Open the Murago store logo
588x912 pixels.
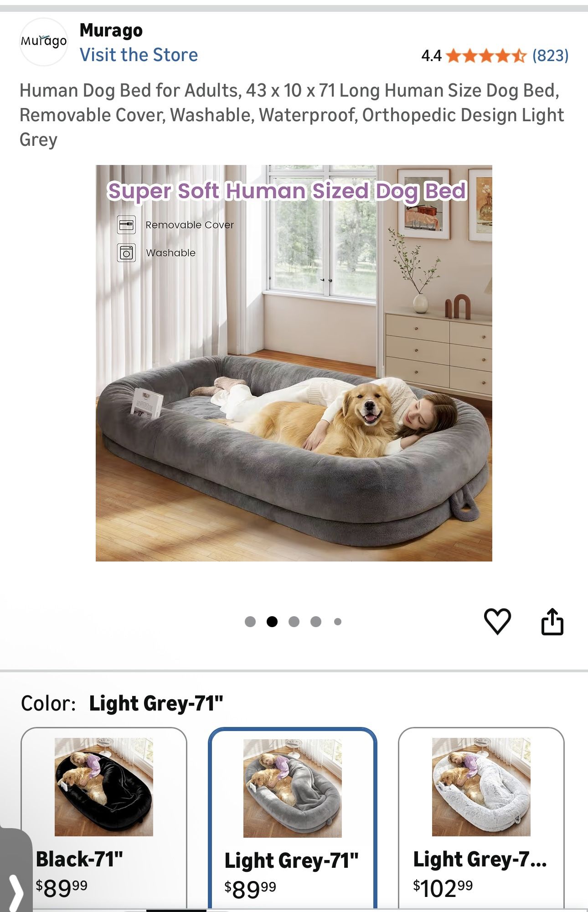point(44,42)
